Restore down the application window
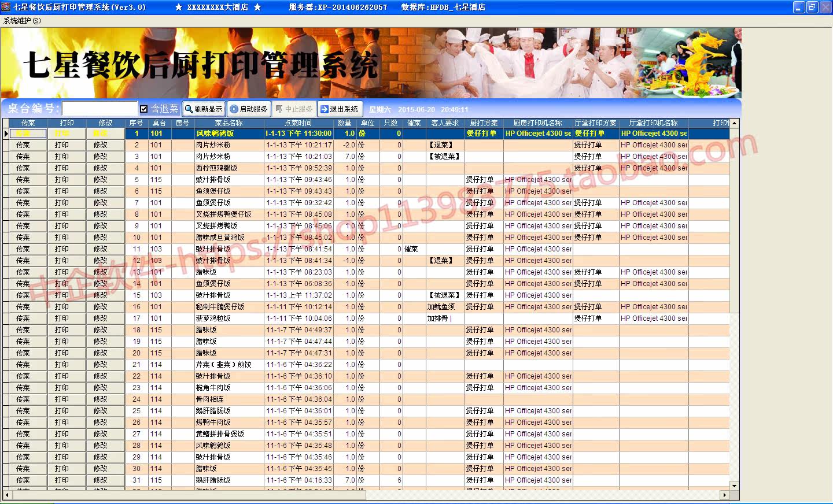The image size is (833, 504). 813,7
